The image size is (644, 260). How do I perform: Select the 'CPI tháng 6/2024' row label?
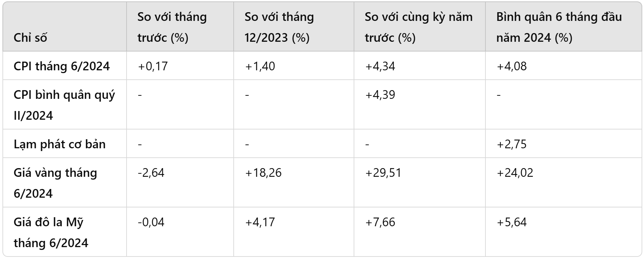(62, 66)
